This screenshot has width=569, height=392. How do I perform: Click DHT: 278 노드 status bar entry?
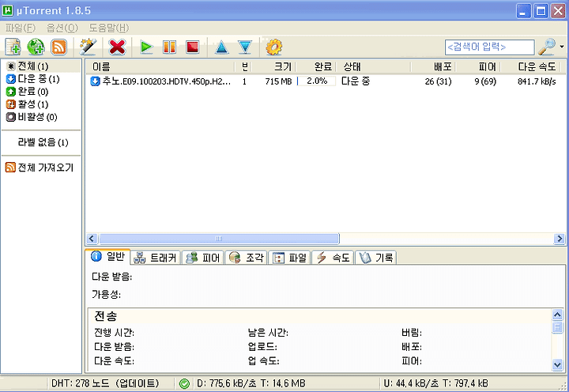(x=105, y=383)
